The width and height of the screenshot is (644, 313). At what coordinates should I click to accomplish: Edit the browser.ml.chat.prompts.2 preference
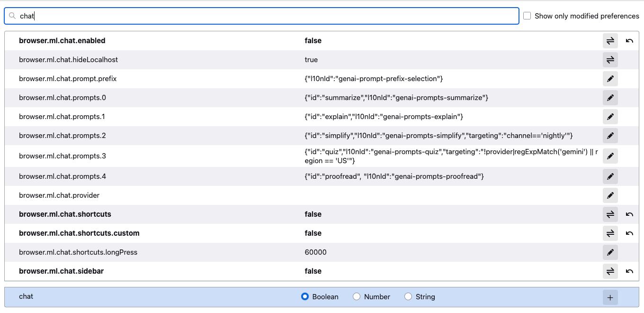coord(610,136)
